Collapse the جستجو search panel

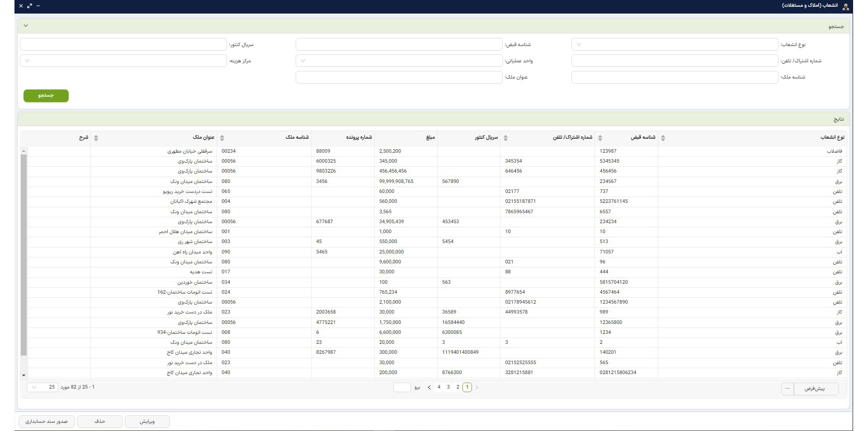pos(26,26)
